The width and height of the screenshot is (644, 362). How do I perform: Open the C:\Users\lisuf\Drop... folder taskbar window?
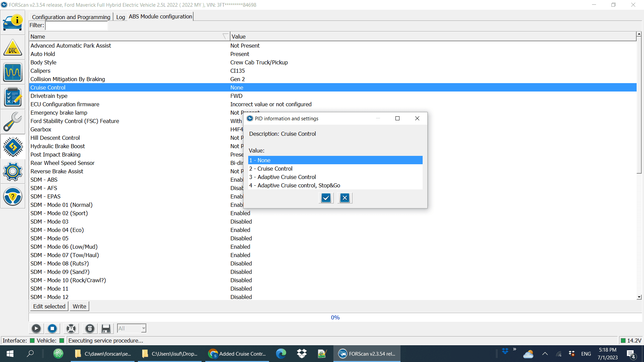point(170,354)
